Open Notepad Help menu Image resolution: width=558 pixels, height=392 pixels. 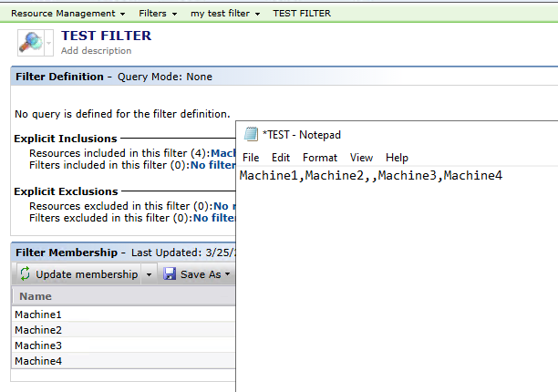click(397, 158)
